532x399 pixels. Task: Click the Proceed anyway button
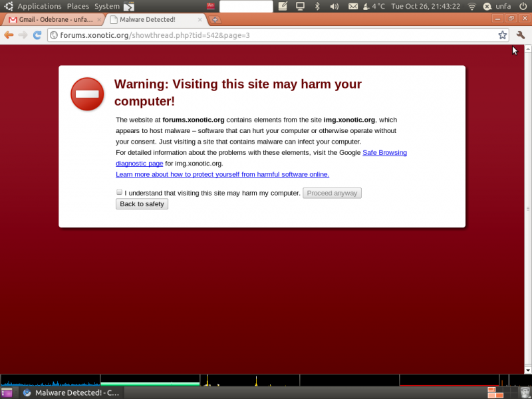332,193
